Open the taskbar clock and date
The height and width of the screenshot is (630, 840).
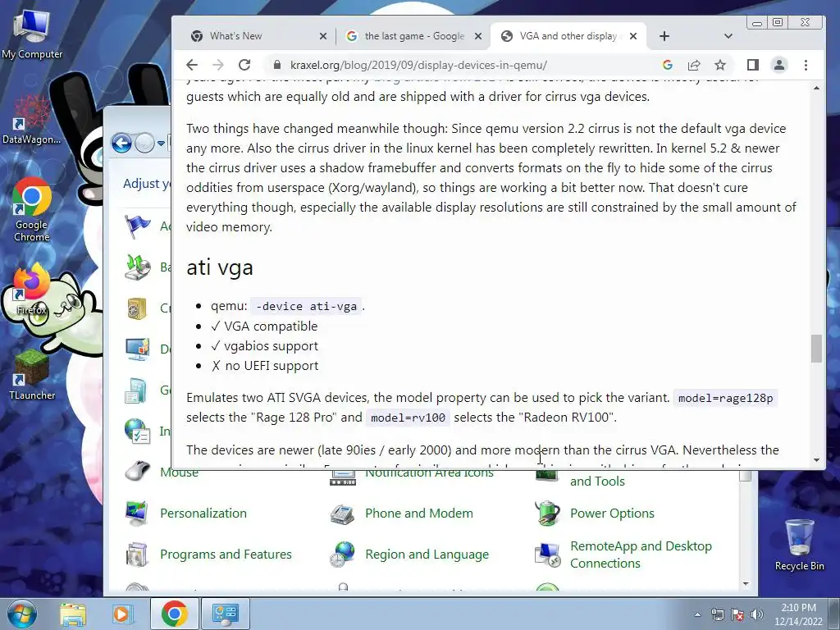tap(798, 614)
